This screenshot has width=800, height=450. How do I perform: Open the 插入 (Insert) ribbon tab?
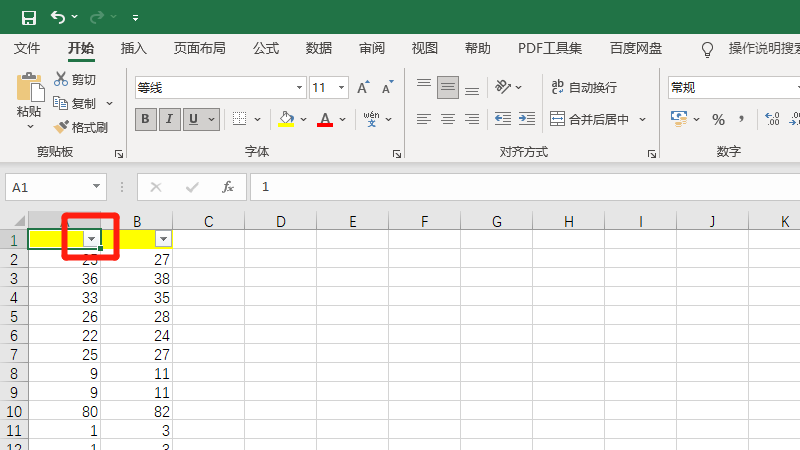coord(134,48)
